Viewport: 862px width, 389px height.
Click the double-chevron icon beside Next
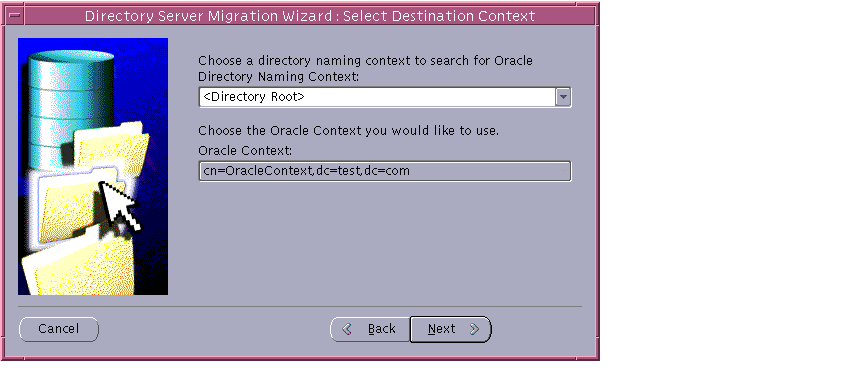coord(474,329)
